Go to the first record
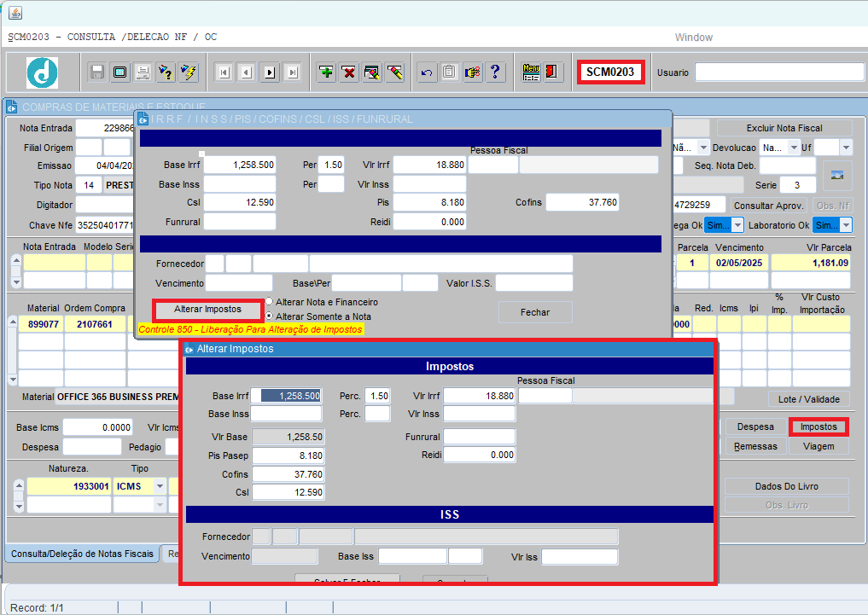The height and width of the screenshot is (615, 868). [x=224, y=73]
